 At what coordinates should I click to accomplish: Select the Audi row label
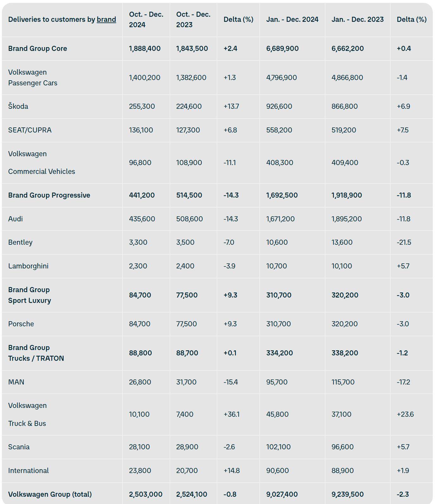[x=15, y=219]
